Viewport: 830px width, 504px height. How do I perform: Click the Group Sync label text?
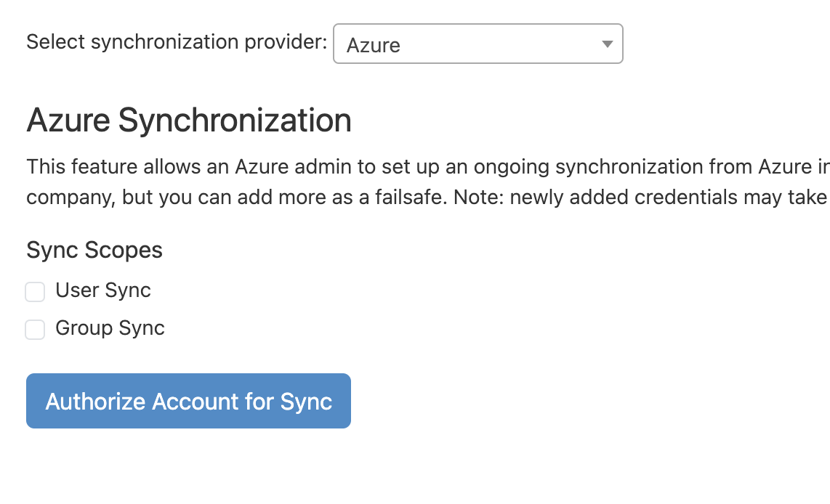[x=110, y=328]
